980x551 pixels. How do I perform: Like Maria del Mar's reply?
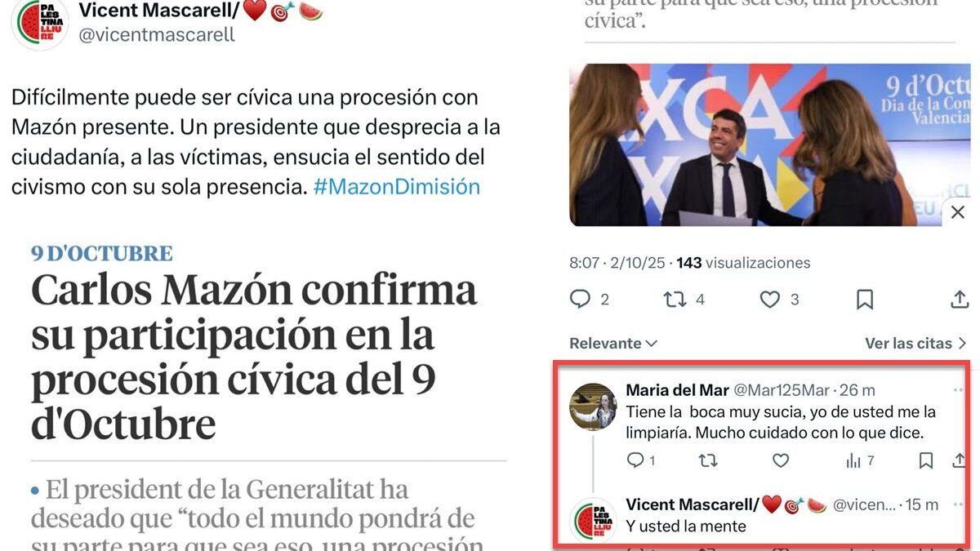click(781, 460)
